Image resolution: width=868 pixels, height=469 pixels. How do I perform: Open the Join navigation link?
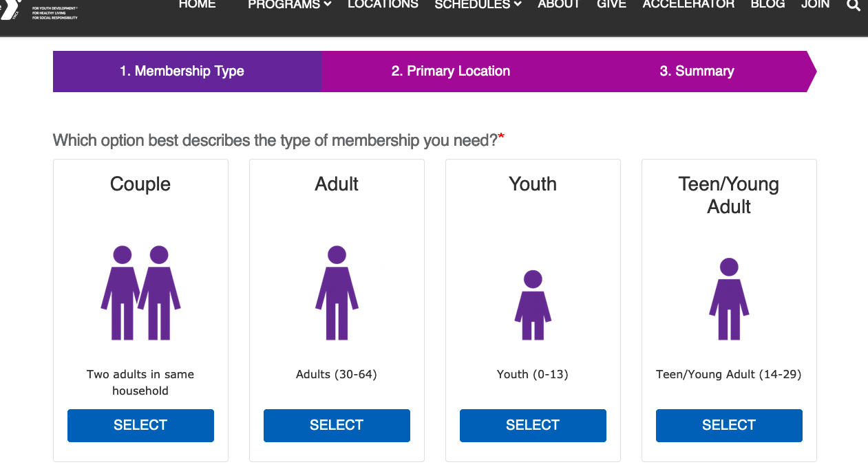click(x=815, y=4)
